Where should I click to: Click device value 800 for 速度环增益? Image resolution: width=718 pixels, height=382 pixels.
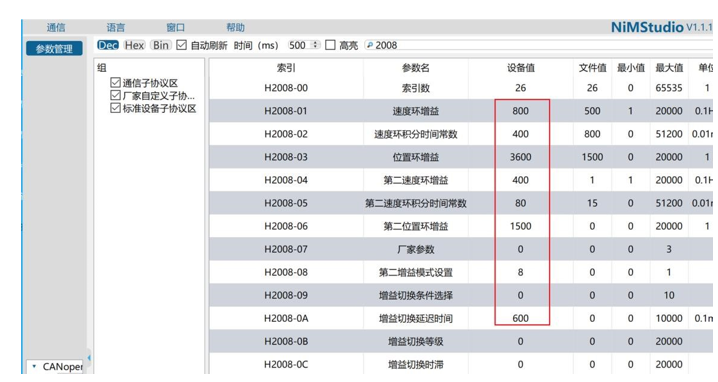(x=521, y=111)
